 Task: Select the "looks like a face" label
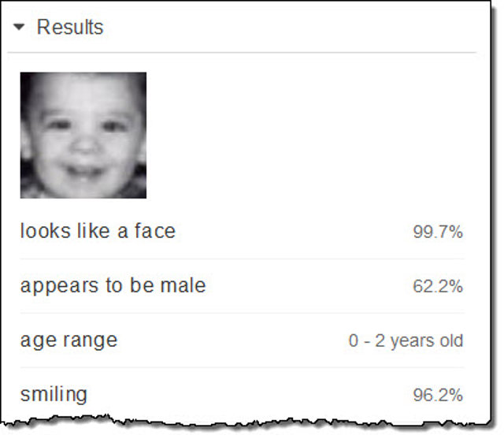click(98, 231)
